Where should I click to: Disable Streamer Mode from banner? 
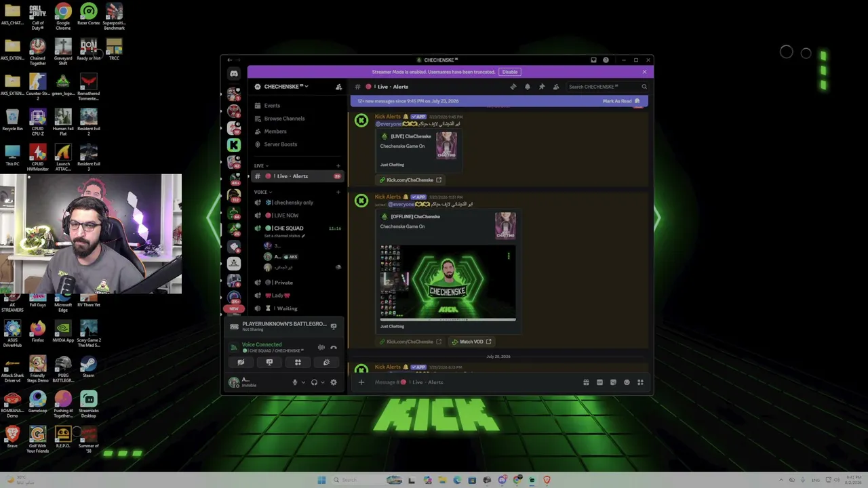coord(510,72)
